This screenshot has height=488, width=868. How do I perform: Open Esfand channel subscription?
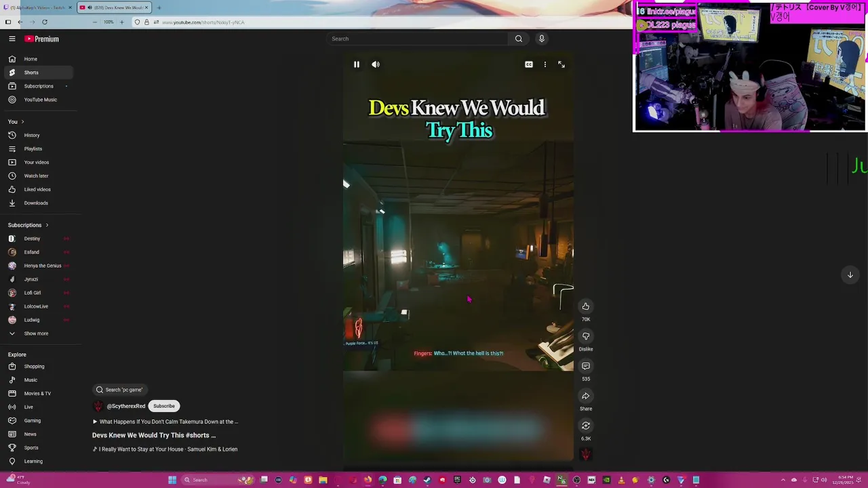pyautogui.click(x=40, y=252)
